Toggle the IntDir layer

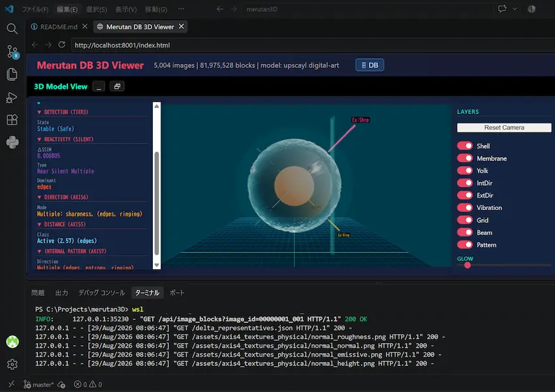click(x=465, y=183)
